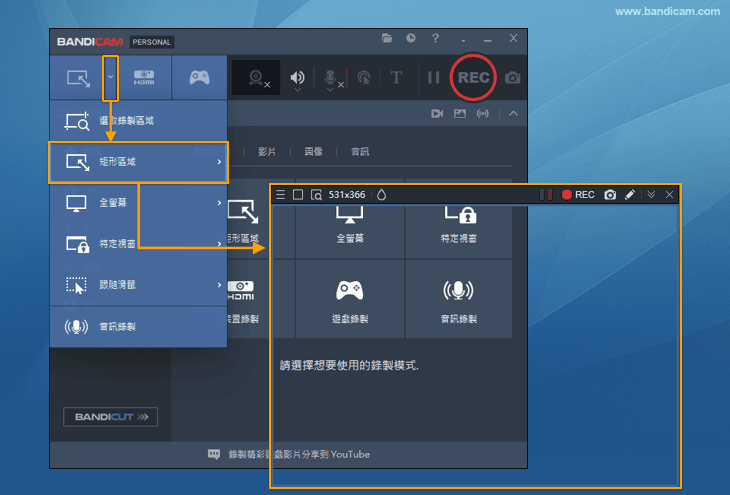Switch to HDMI device recording mode
Image resolution: width=730 pixels, height=495 pixels.
click(144, 77)
